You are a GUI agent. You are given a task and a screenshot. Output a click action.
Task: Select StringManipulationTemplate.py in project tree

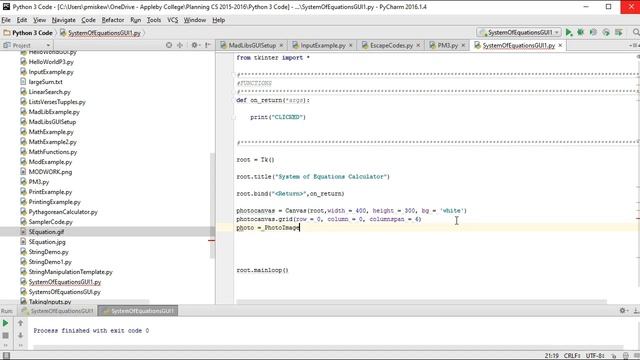tap(70, 272)
